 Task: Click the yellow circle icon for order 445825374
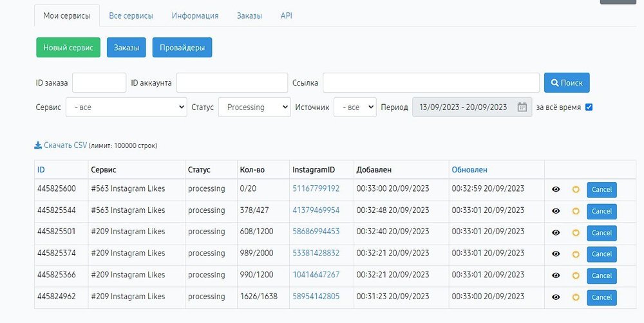(x=576, y=254)
